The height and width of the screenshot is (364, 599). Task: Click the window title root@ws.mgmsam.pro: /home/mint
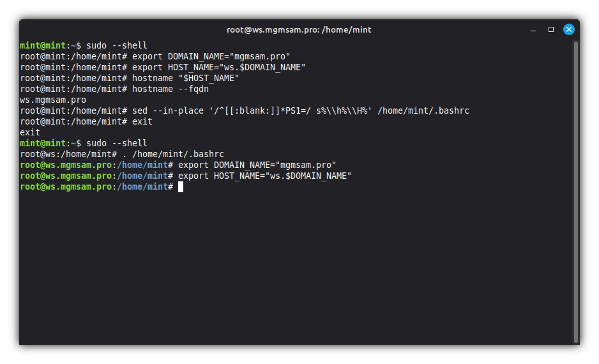[x=299, y=29]
